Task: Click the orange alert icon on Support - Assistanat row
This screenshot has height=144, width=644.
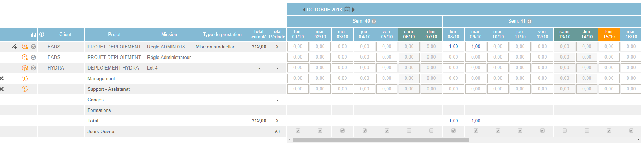Action: (x=25, y=89)
